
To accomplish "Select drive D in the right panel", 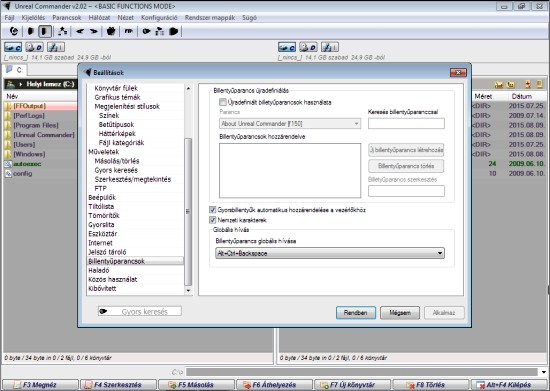I will point(308,47).
